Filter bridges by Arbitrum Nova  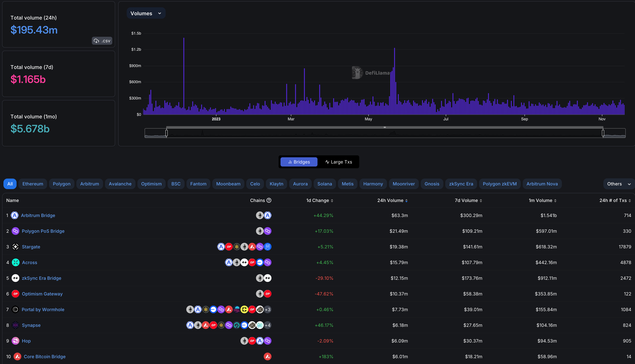(x=542, y=184)
